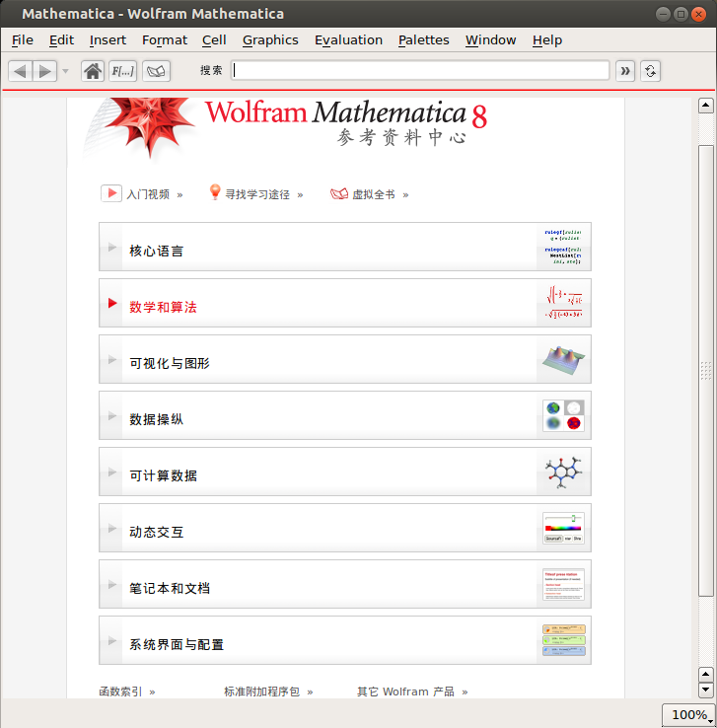
Task: Click the forward navigation arrow
Action: click(45, 71)
